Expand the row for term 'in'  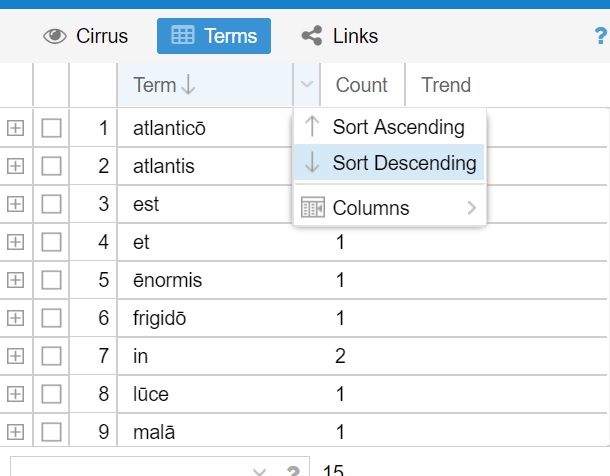pos(15,356)
